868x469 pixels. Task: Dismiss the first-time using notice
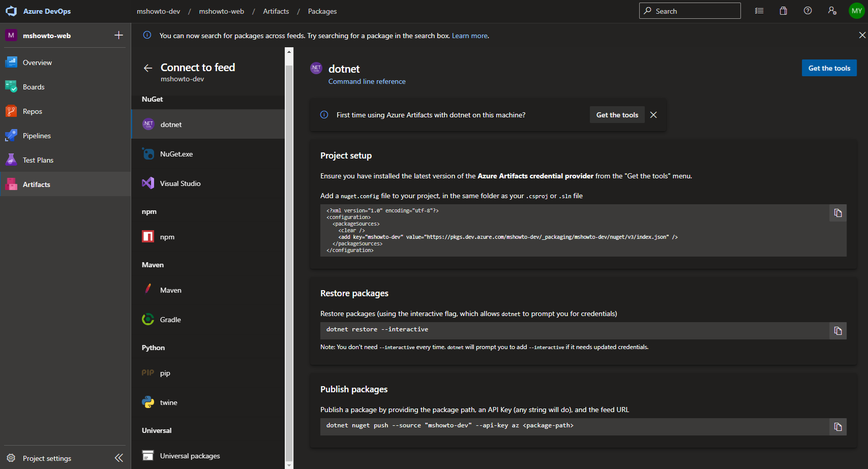[x=653, y=115]
